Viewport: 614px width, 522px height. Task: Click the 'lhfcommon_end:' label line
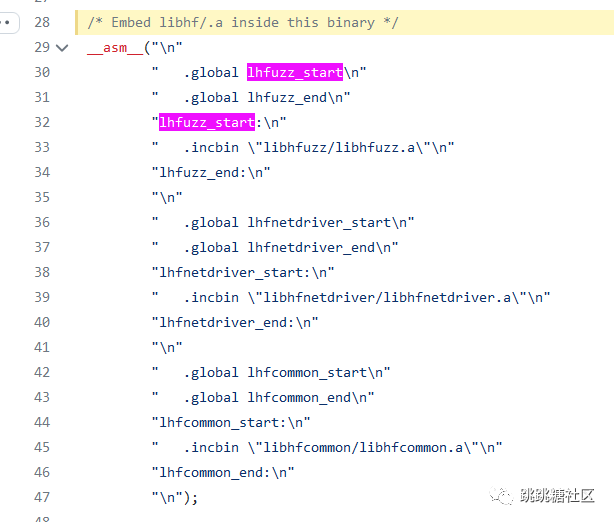coord(223,472)
